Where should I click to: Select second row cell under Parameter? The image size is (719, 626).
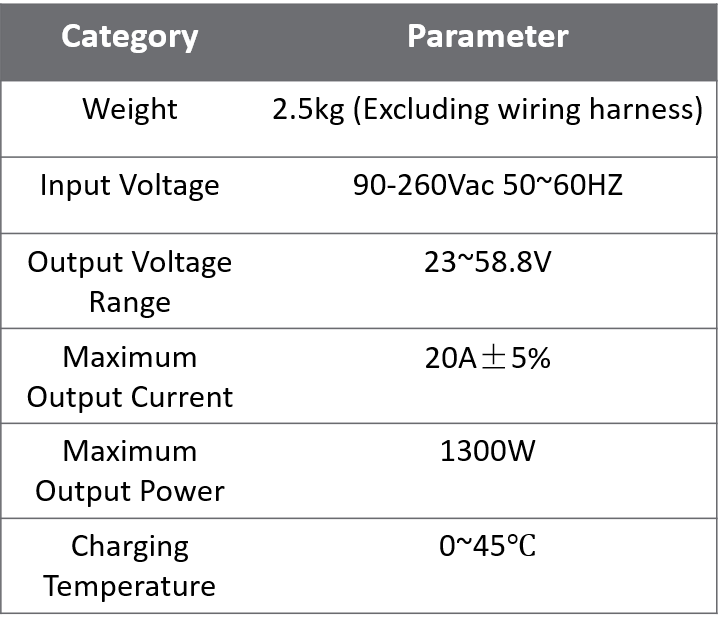[487, 195]
